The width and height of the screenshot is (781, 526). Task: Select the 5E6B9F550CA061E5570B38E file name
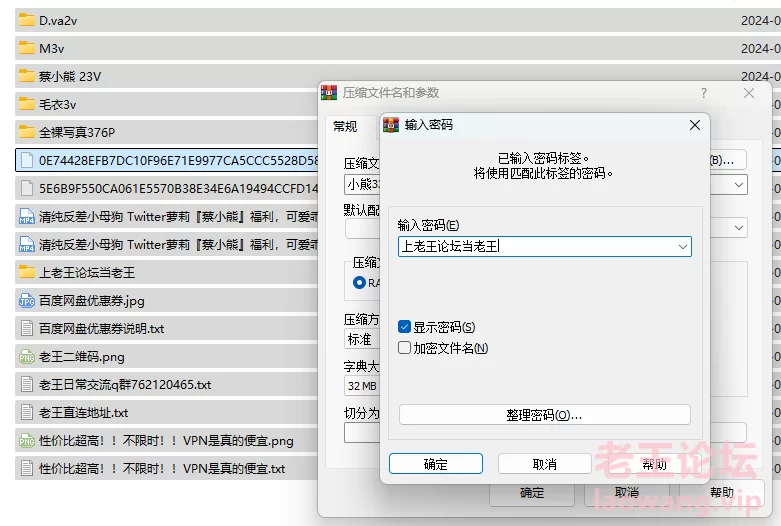tap(178, 188)
